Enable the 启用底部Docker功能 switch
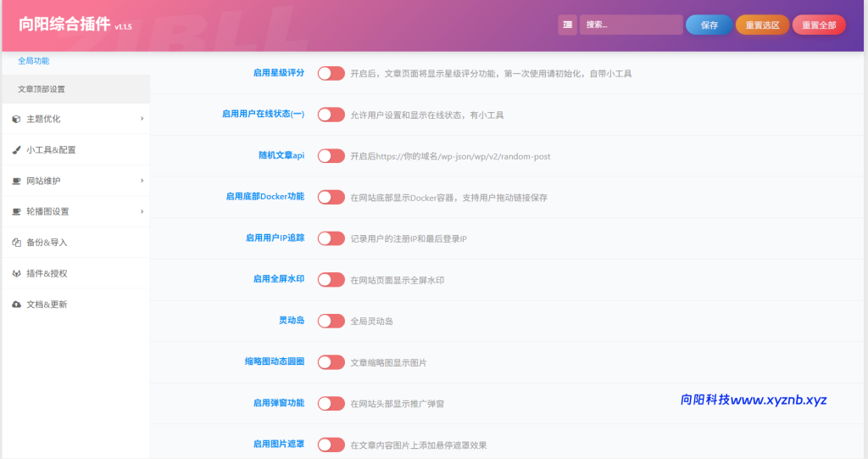 331,198
